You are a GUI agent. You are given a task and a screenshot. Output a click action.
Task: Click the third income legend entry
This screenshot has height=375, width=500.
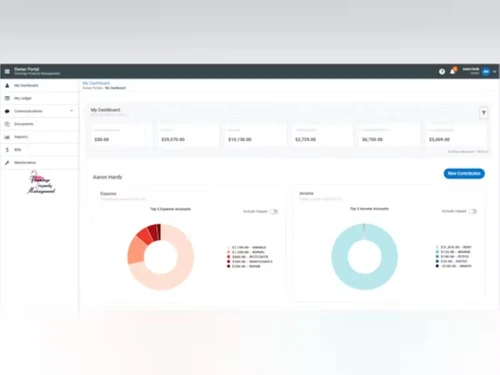tap(452, 257)
